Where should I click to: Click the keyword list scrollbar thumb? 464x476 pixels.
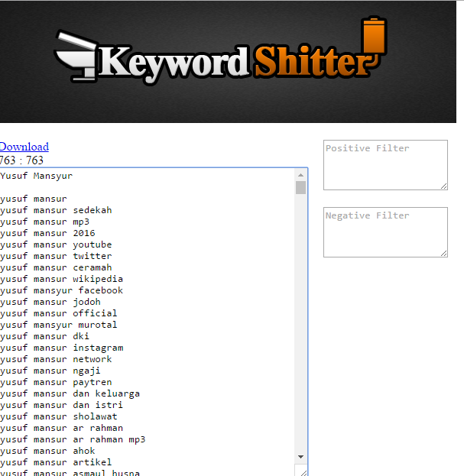300,188
